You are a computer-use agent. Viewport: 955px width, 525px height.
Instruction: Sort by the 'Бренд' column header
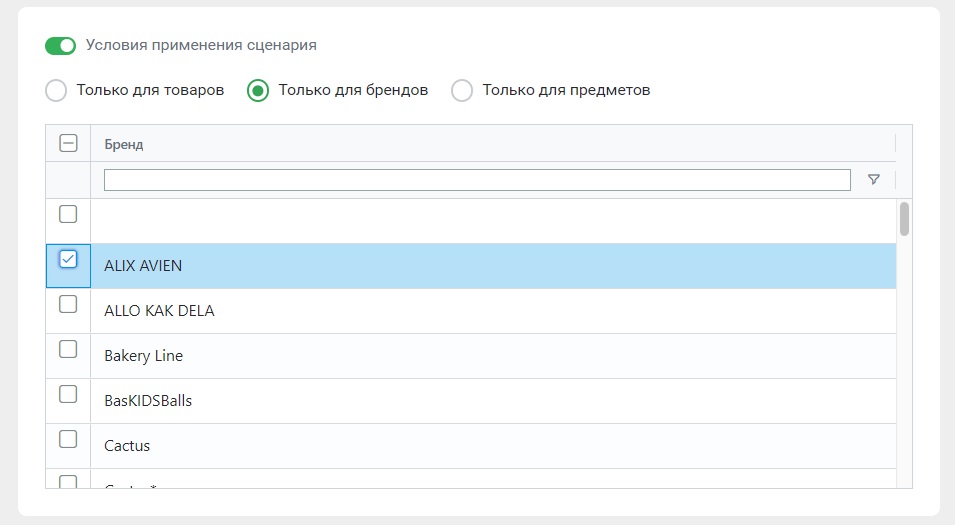124,144
